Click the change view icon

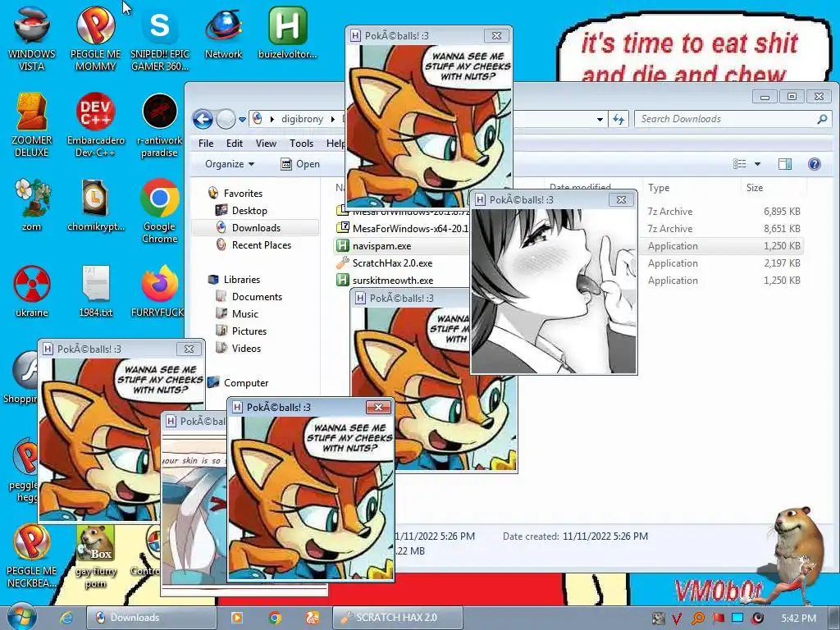tap(740, 164)
